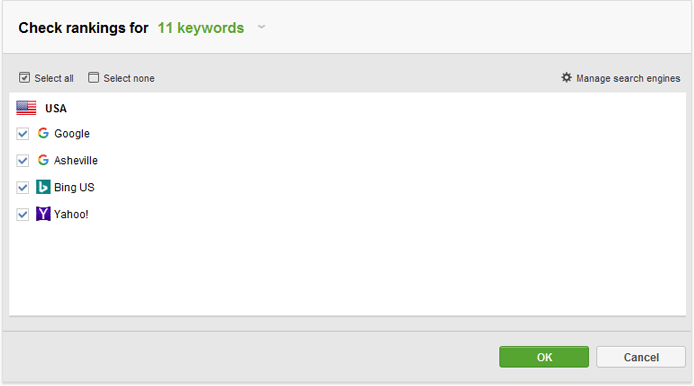Confirm with the green OK button
694x386 pixels.
click(544, 357)
